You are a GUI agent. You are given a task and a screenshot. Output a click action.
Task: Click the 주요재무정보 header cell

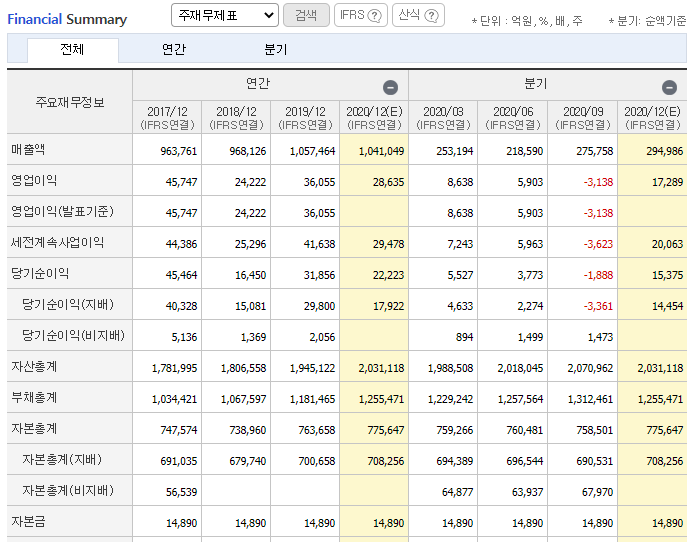pyautogui.click(x=70, y=102)
